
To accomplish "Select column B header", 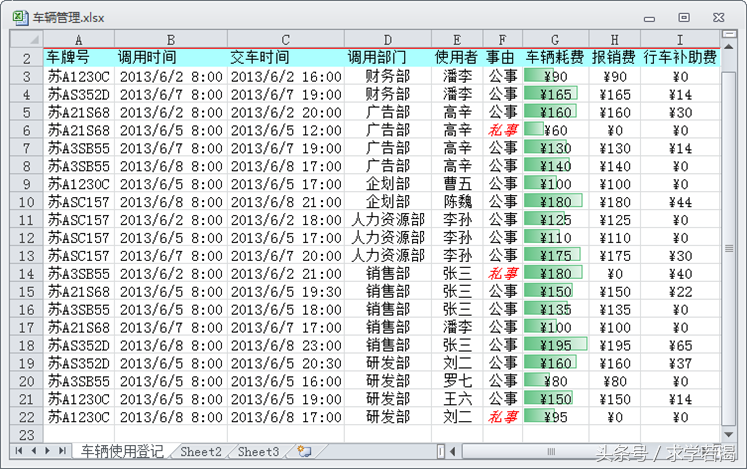I will point(171,40).
